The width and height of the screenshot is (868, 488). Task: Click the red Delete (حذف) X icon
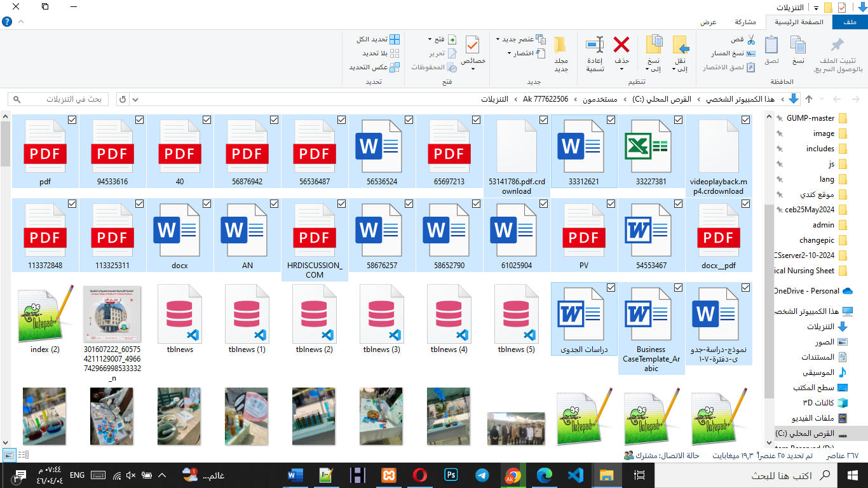[621, 44]
